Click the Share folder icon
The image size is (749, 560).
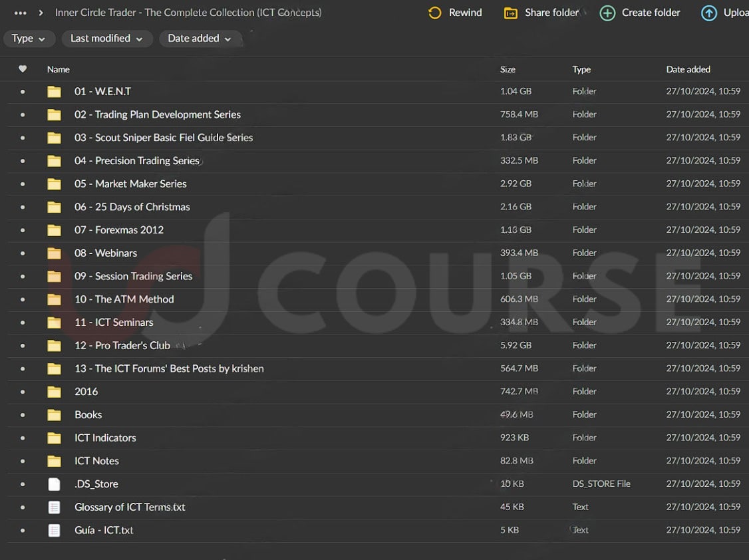(x=510, y=13)
